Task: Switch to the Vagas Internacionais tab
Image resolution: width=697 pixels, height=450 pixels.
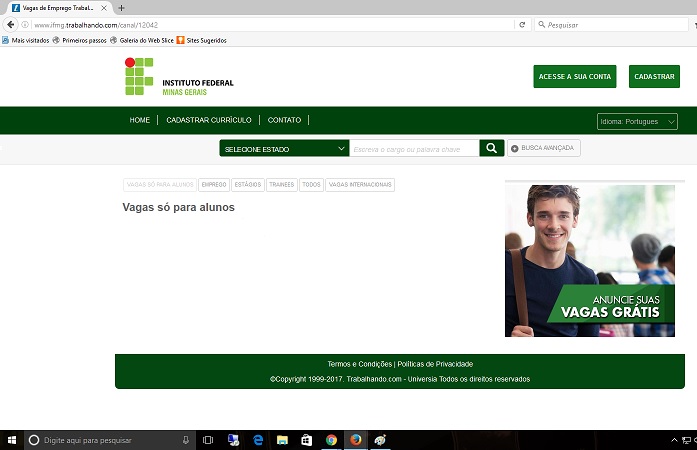Action: [360, 185]
